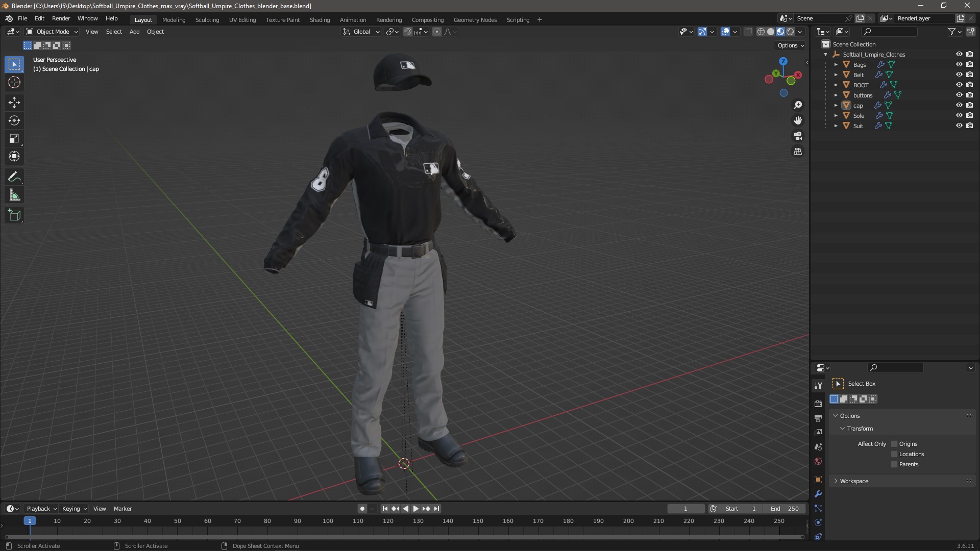This screenshot has width=980, height=551.
Task: Select the Transform tool
Action: [14, 156]
